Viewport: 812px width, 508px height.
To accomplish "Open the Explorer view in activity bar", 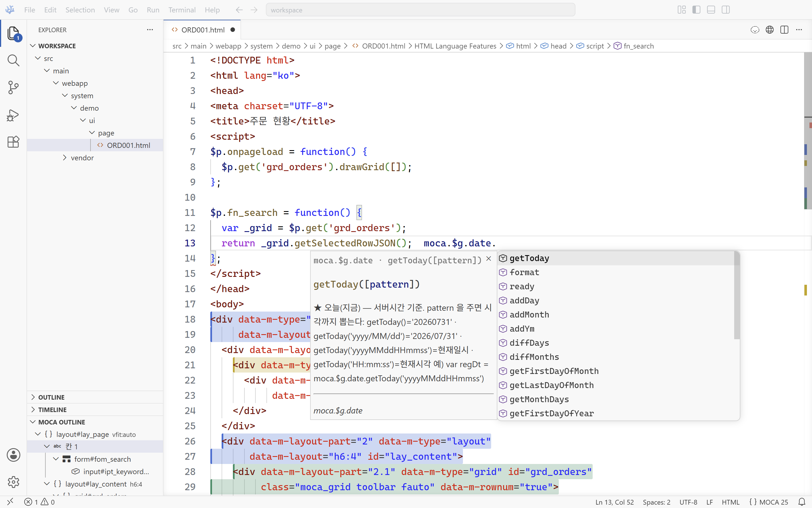I will pos(14,33).
